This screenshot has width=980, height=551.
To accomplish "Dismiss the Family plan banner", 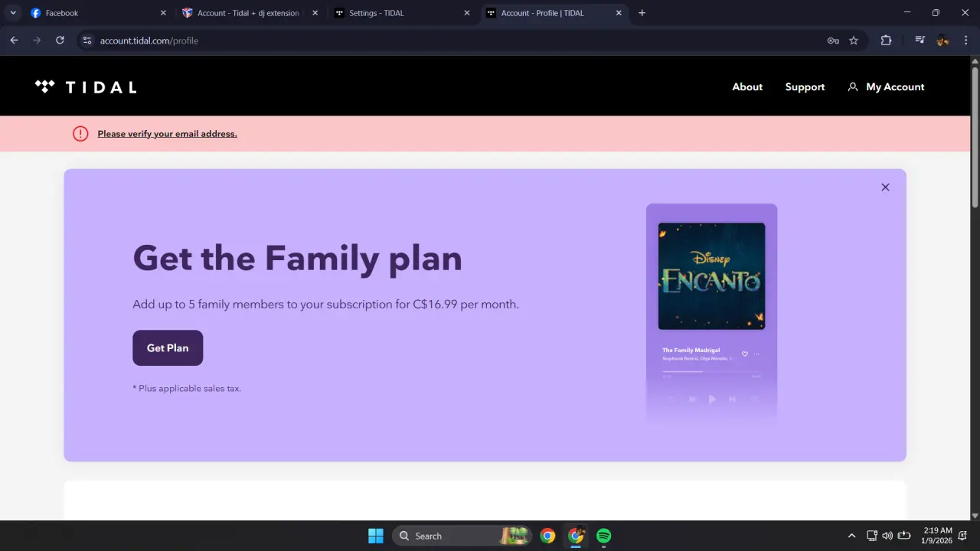I will coord(885,187).
